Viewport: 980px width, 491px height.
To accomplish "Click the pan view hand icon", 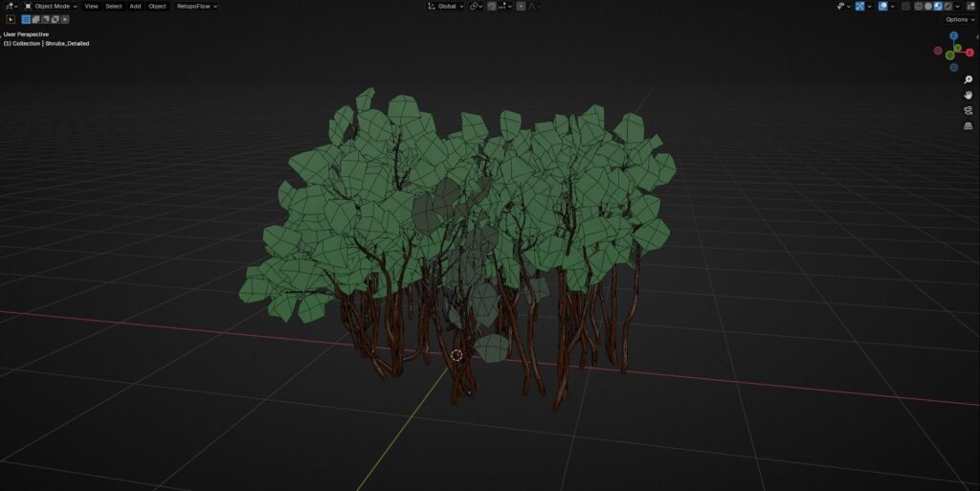I will (969, 95).
